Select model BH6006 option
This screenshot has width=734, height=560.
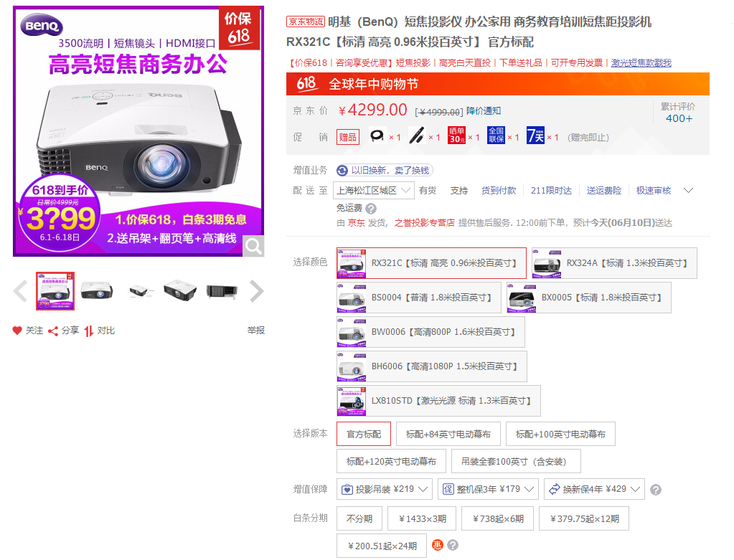(x=432, y=366)
